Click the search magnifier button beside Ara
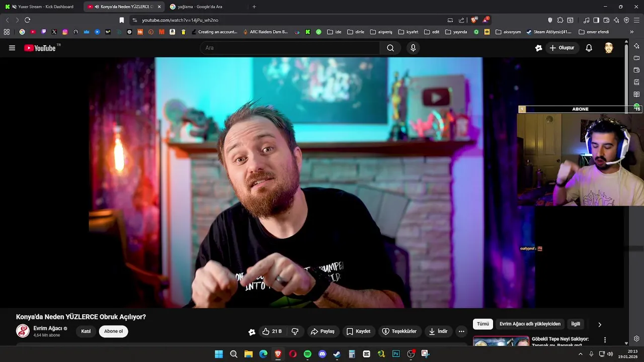Viewport: 644px width, 362px height. point(390,48)
